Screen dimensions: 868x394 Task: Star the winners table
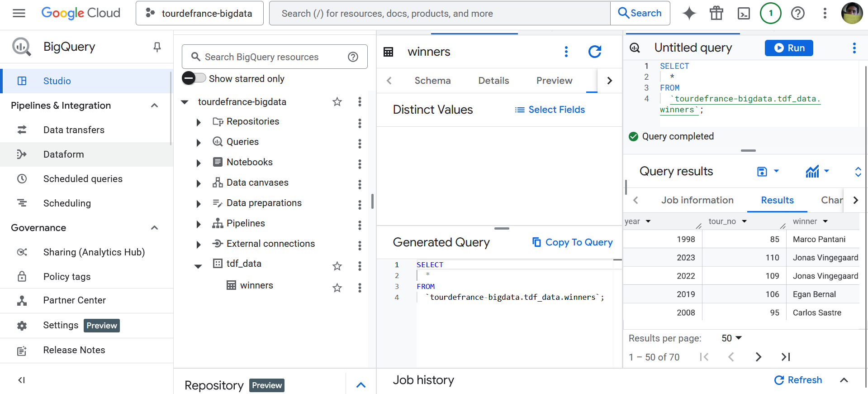[x=337, y=288]
